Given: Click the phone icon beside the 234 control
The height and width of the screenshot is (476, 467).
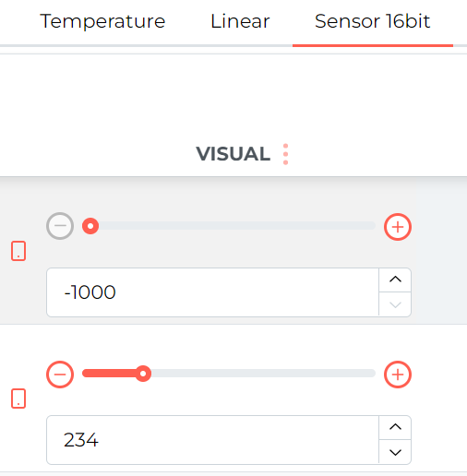Looking at the screenshot, I should point(18,399).
